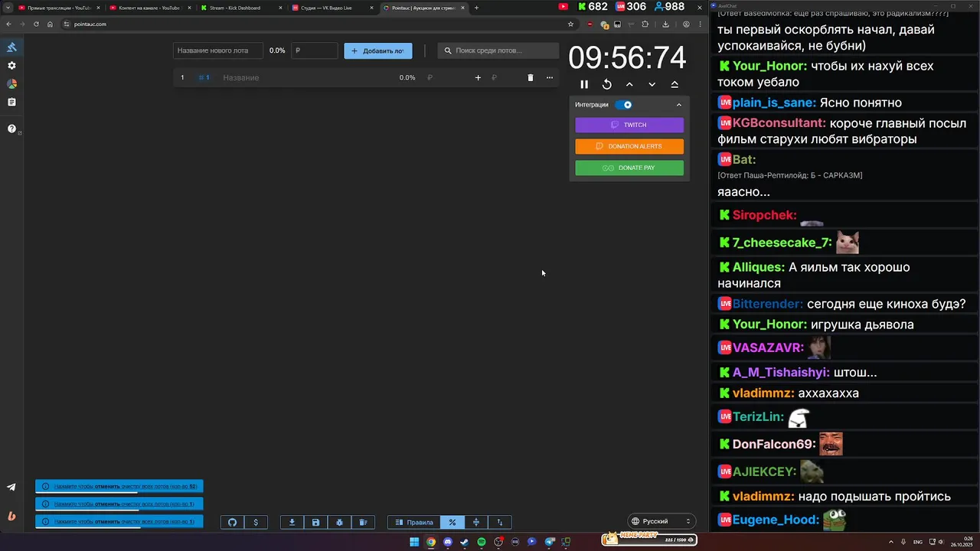The width and height of the screenshot is (980, 551).
Task: Bookmark this page with the star
Action: click(570, 24)
